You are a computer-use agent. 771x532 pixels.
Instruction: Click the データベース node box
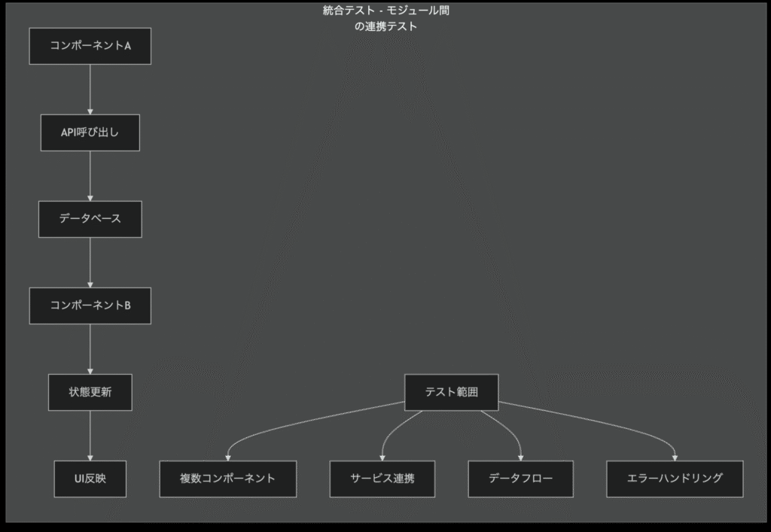[x=90, y=219]
